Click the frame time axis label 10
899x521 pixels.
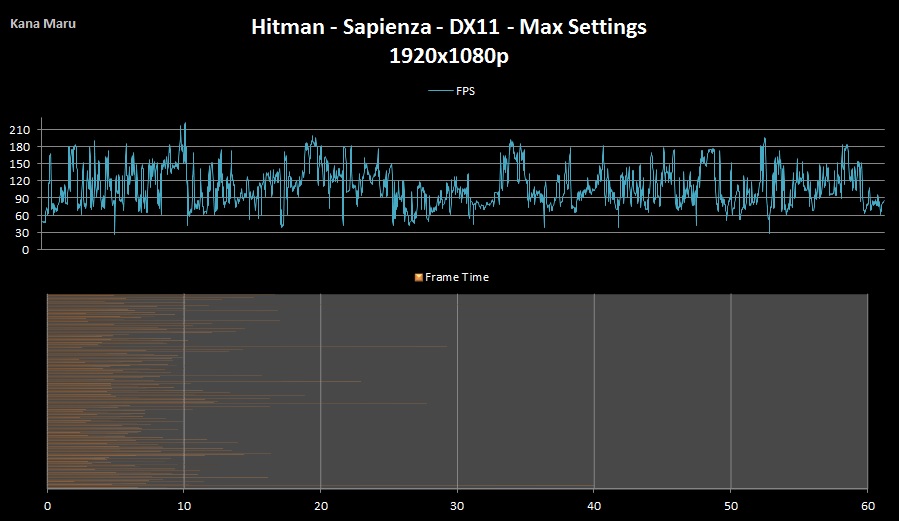tap(184, 506)
